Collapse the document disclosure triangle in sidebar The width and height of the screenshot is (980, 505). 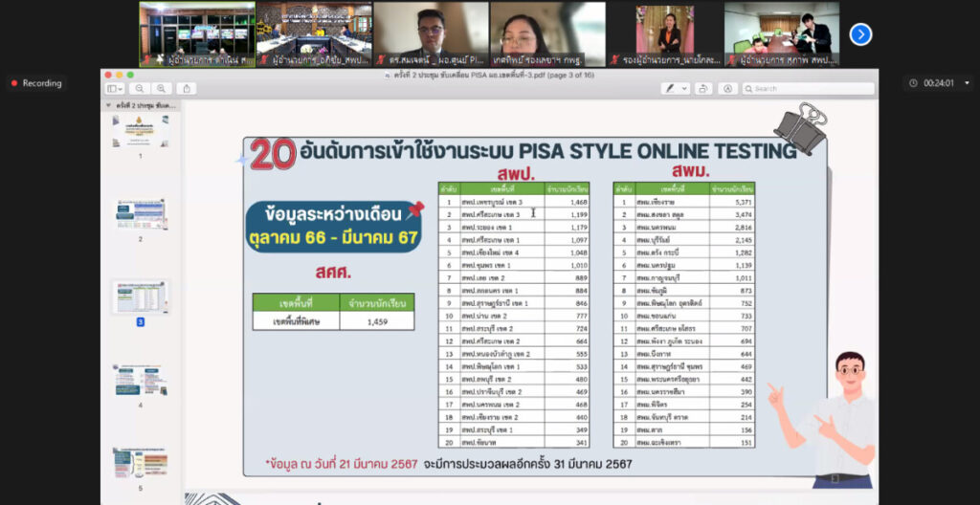108,105
